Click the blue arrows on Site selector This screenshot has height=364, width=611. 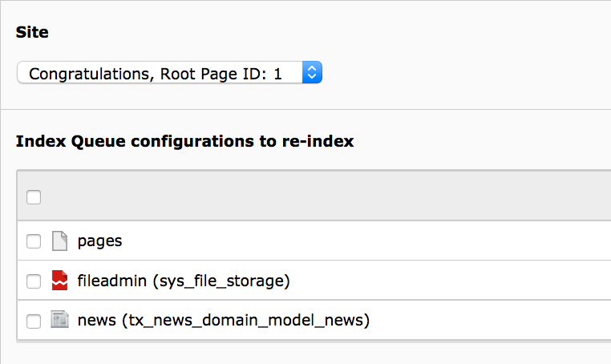pyautogui.click(x=313, y=74)
